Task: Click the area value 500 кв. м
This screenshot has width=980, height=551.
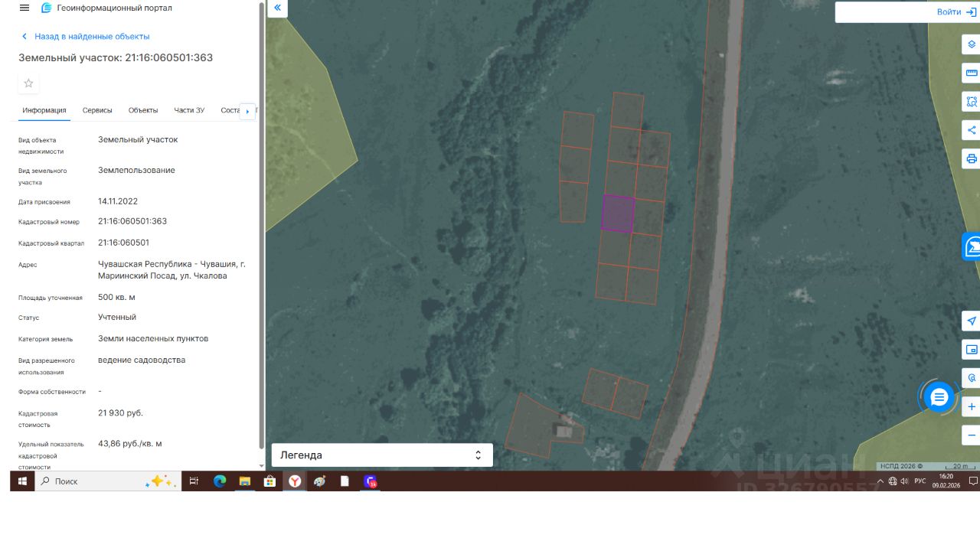Action: coord(116,297)
